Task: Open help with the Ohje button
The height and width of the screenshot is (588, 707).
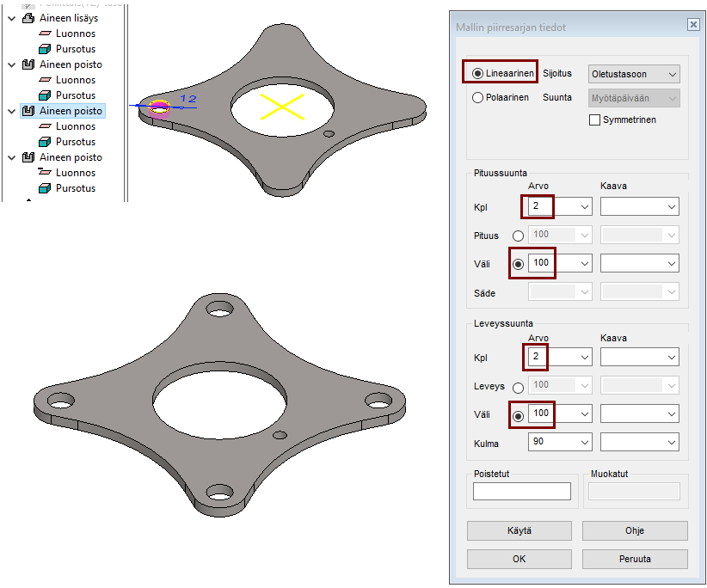Action: (634, 530)
